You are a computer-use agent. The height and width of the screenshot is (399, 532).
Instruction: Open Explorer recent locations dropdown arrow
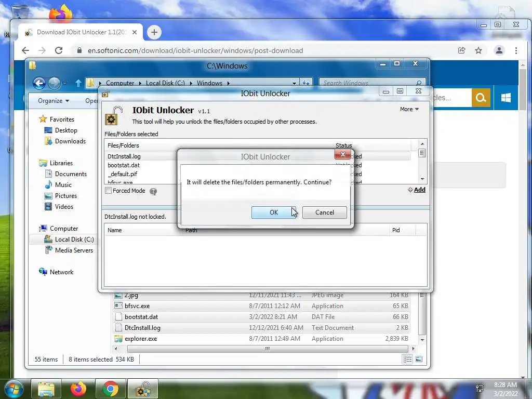[x=64, y=83]
